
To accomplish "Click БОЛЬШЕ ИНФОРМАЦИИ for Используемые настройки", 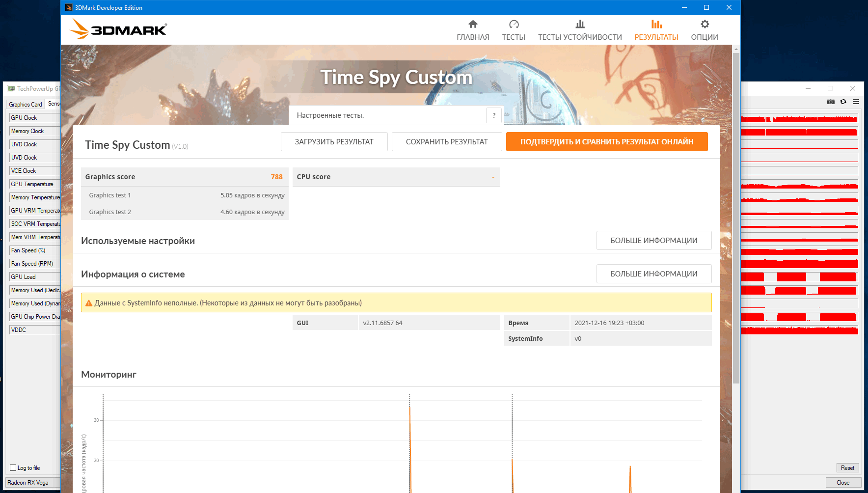I will point(654,240).
